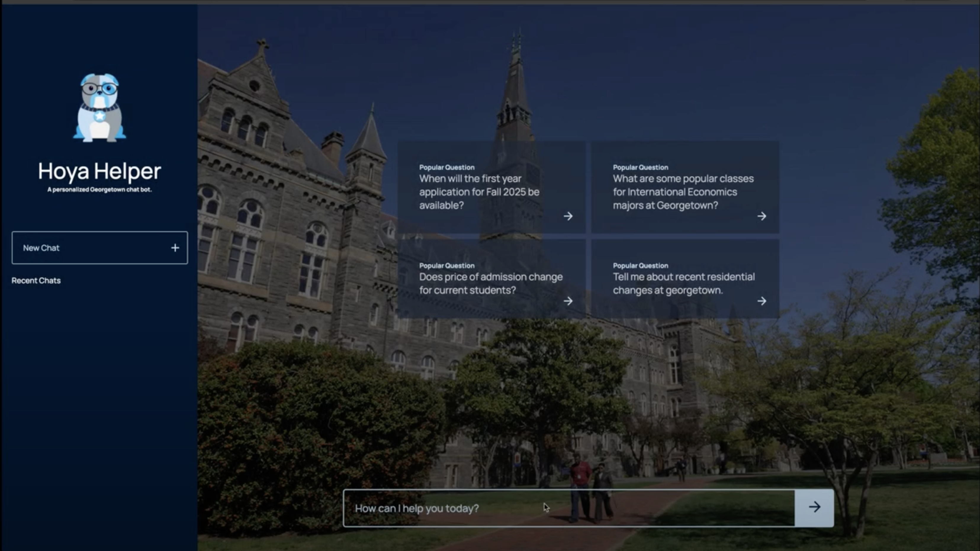Click 'Popular Question' label above Fall 2025 question
Image resolution: width=980 pixels, height=551 pixels.
coord(447,167)
